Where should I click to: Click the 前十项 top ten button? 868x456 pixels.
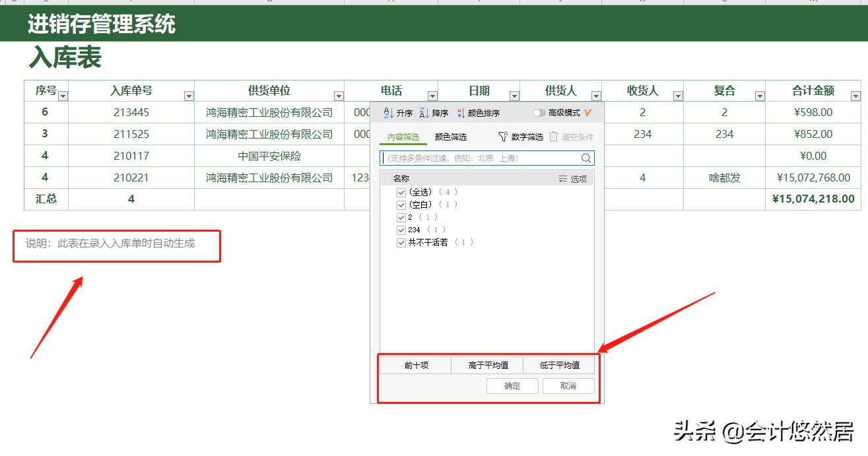(x=417, y=364)
